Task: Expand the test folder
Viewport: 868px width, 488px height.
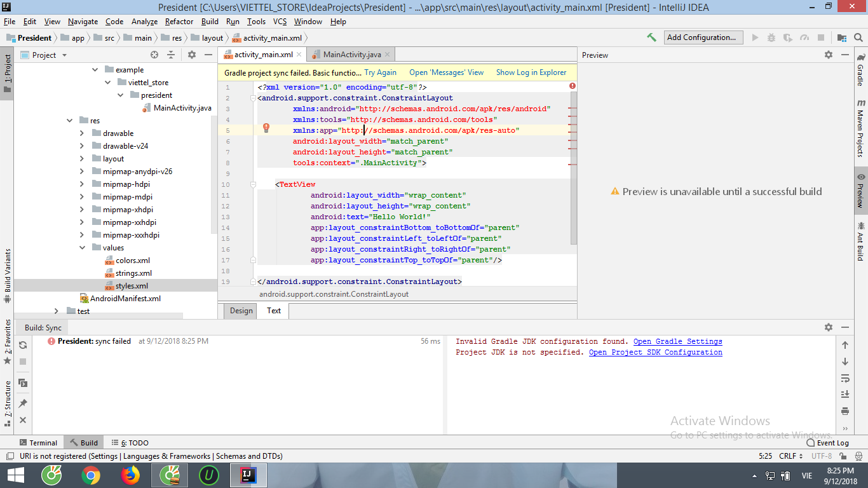Action: tap(57, 311)
